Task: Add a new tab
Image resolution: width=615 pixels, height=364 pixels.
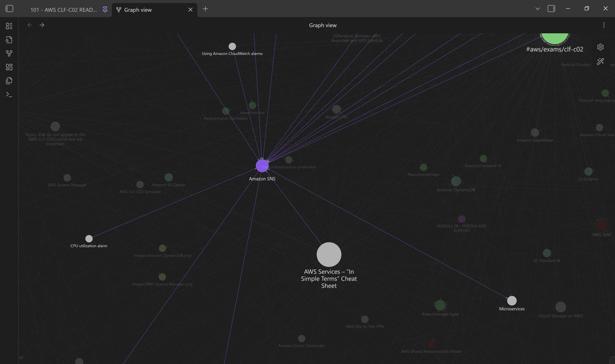Action: coord(205,9)
